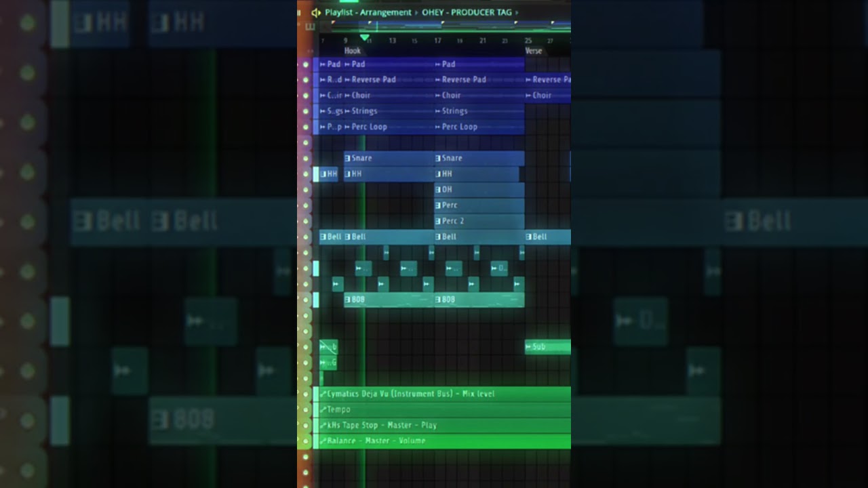868x488 pixels.
Task: Mute the Perc Loop track
Action: [x=306, y=127]
